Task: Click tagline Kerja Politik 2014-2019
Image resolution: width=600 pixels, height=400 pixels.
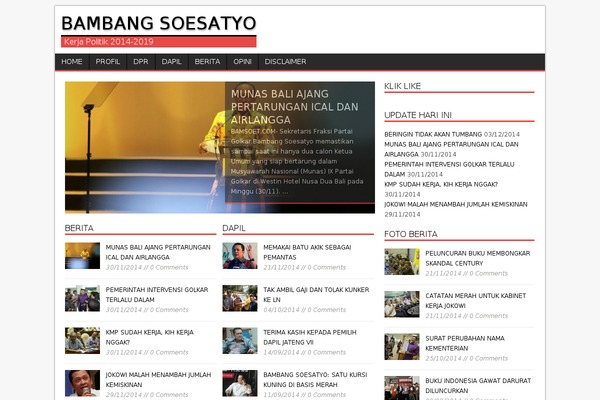Action: pyautogui.click(x=109, y=42)
